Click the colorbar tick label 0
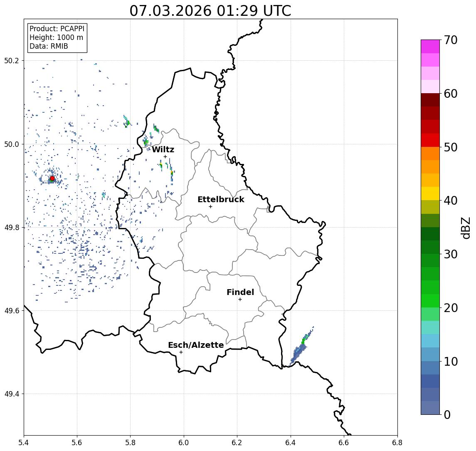This screenshot has height=451, width=476. (447, 414)
